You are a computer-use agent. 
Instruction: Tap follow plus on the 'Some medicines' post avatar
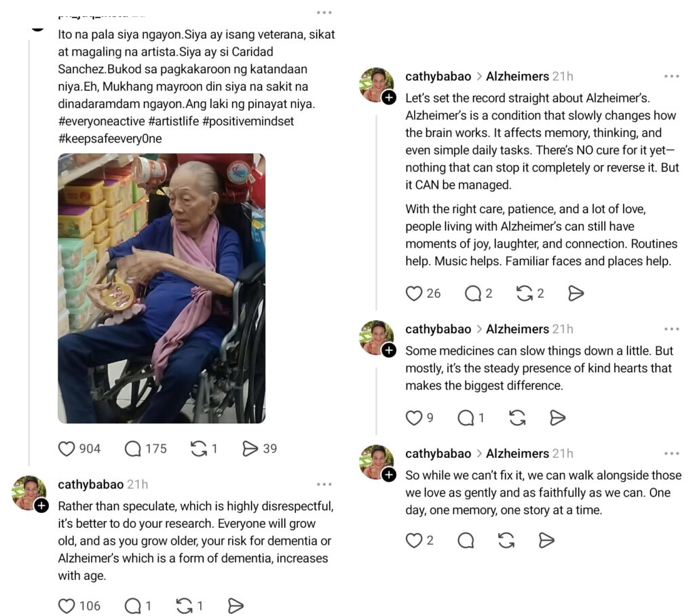pos(389,350)
